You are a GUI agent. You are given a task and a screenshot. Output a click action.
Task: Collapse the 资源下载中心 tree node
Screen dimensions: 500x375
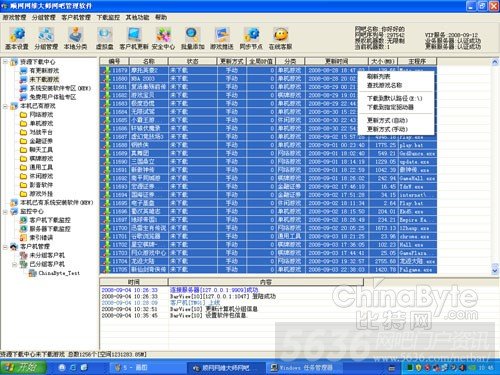[x=5, y=62]
